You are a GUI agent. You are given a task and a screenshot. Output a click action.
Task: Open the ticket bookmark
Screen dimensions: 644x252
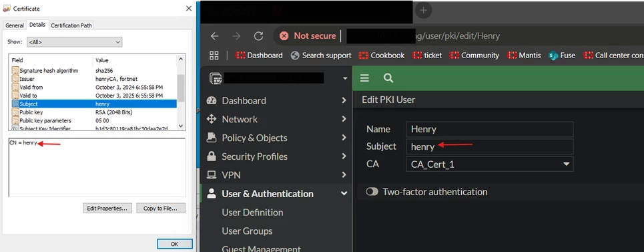(x=427, y=55)
